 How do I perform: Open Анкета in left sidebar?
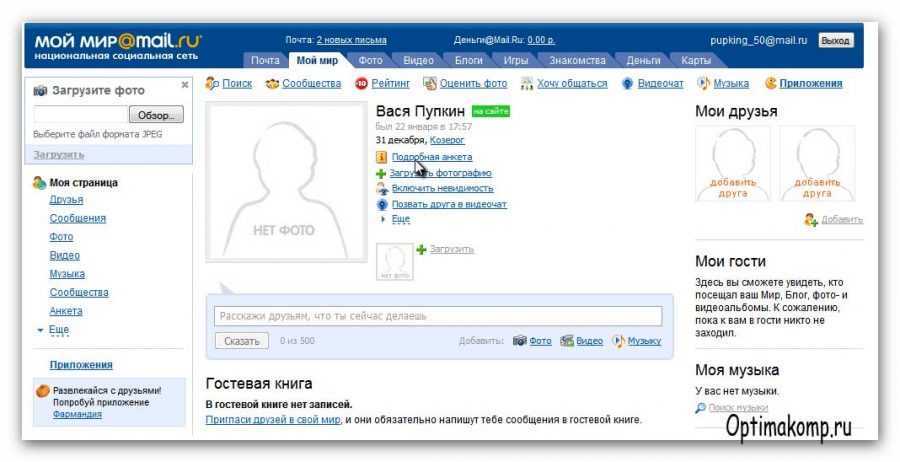(66, 310)
